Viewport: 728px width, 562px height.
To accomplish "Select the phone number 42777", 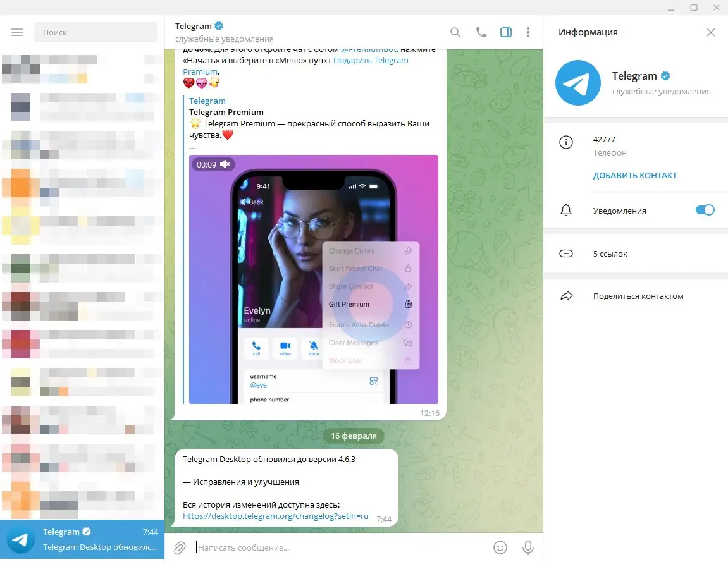I will coord(604,139).
